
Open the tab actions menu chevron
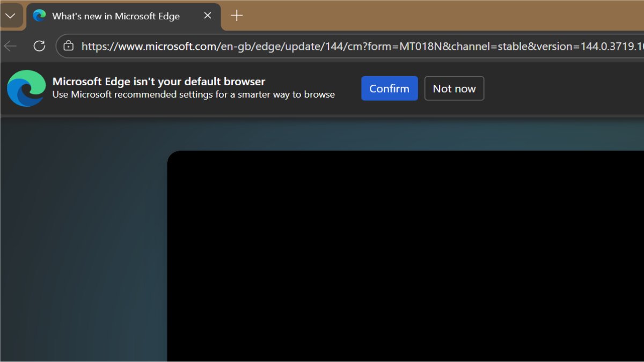(x=10, y=16)
